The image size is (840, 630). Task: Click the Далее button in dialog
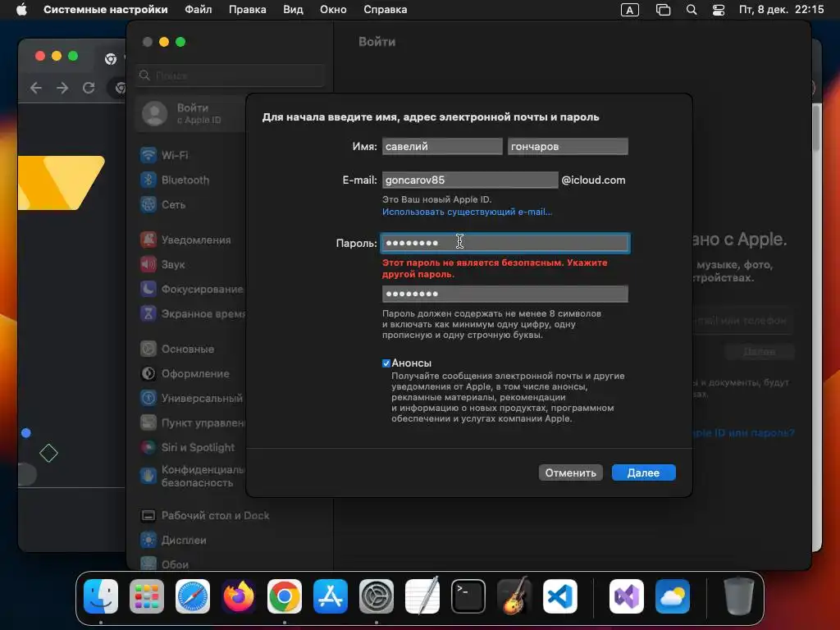pos(643,472)
